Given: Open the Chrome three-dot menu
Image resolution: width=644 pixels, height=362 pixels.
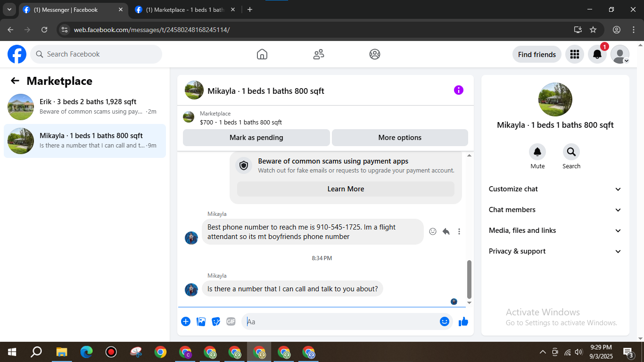Looking at the screenshot, I should 633,30.
